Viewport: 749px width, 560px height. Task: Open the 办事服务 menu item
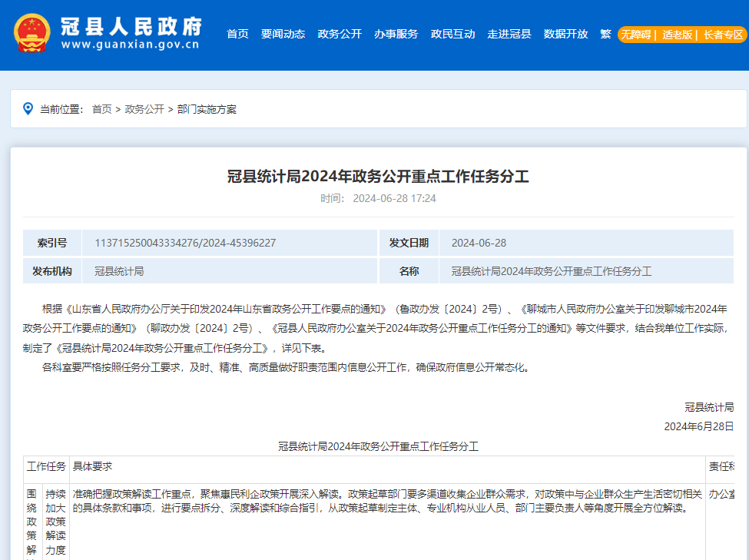point(396,34)
